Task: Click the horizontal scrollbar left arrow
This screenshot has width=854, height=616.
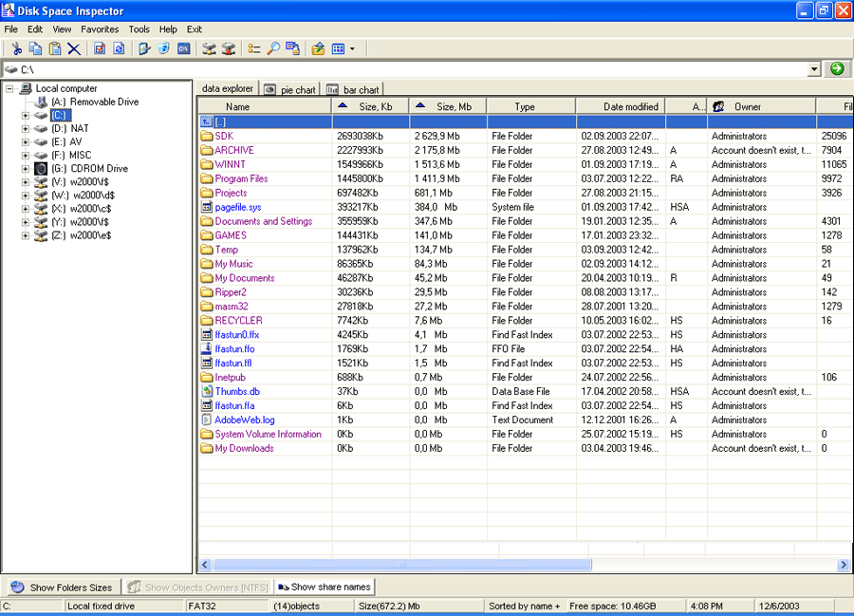Action: [x=205, y=565]
